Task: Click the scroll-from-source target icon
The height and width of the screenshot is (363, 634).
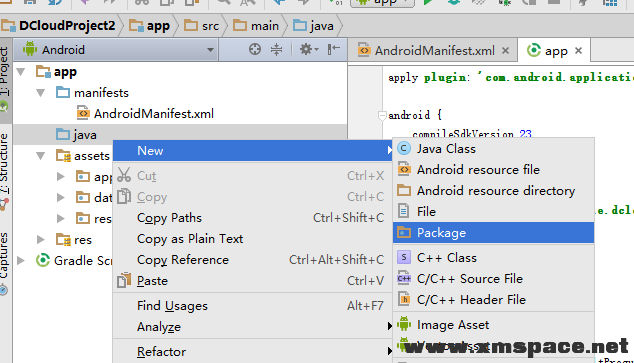Action: [255, 49]
